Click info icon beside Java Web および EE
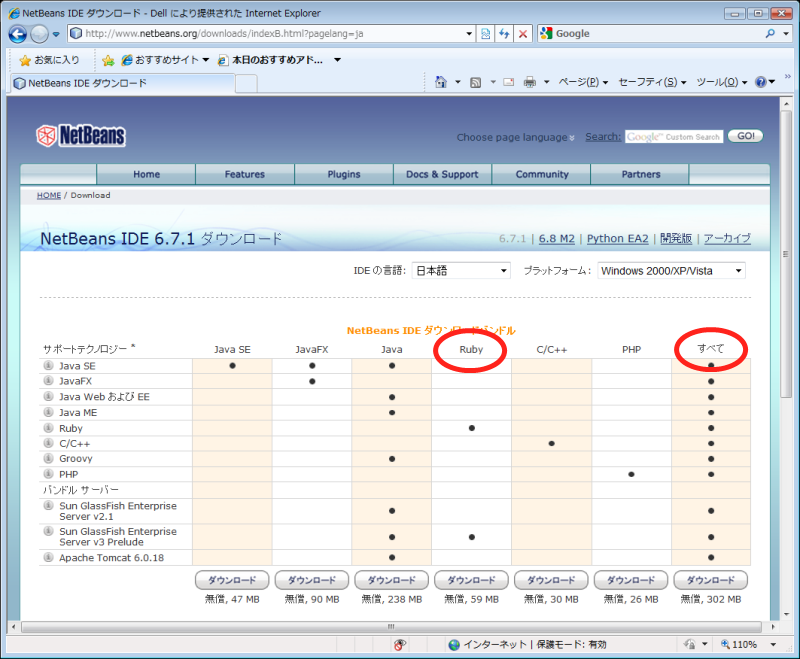800x659 pixels. [x=48, y=396]
